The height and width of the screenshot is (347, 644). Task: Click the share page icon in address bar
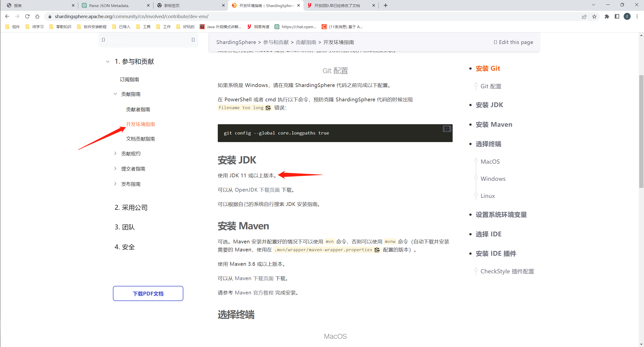coord(584,17)
